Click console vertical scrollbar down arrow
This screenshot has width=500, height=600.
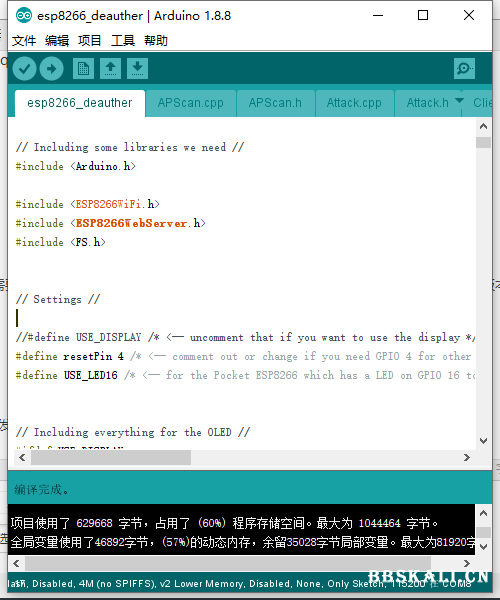pos(483,546)
